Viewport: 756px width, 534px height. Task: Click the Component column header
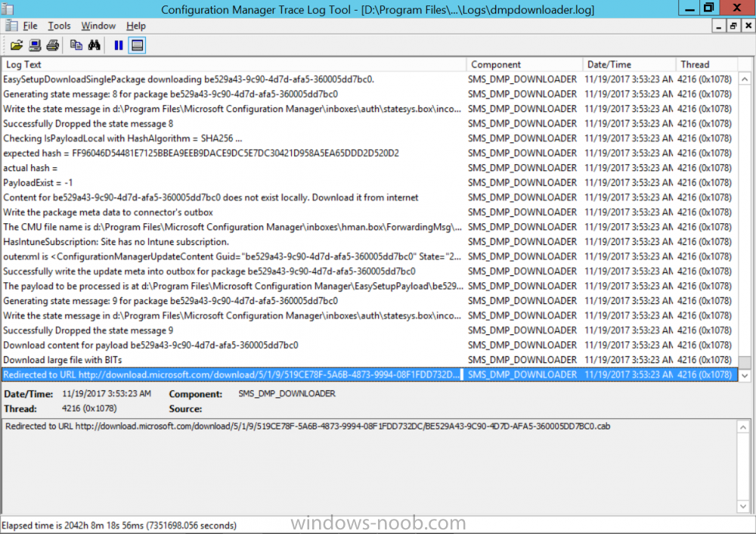click(x=525, y=64)
